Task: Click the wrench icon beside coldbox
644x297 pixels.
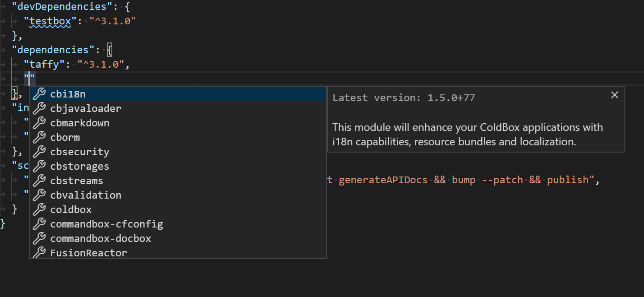Action: click(x=40, y=209)
